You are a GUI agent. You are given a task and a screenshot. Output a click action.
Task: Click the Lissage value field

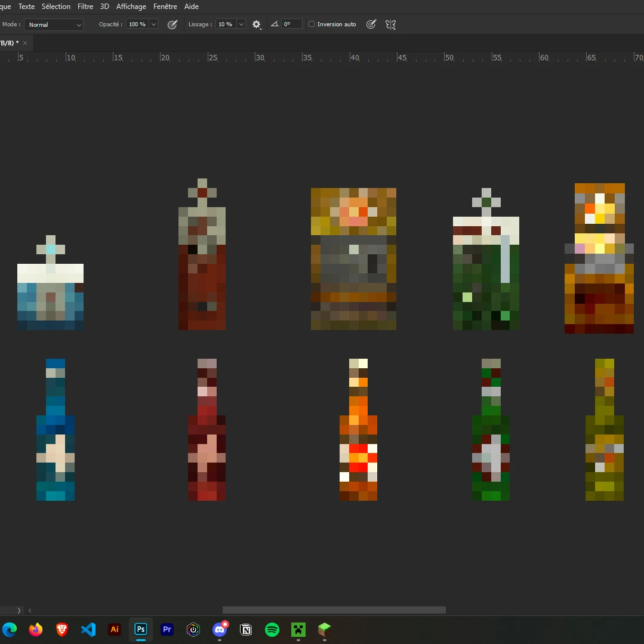point(226,24)
